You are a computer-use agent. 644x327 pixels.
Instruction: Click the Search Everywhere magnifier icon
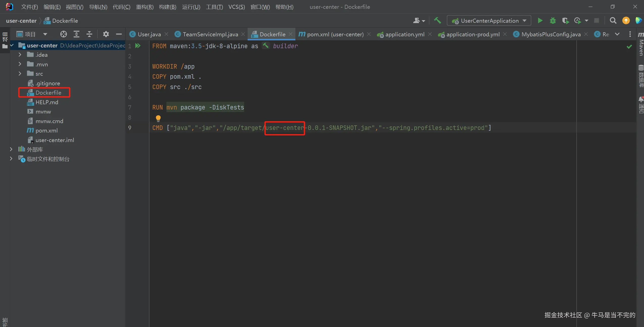(613, 21)
